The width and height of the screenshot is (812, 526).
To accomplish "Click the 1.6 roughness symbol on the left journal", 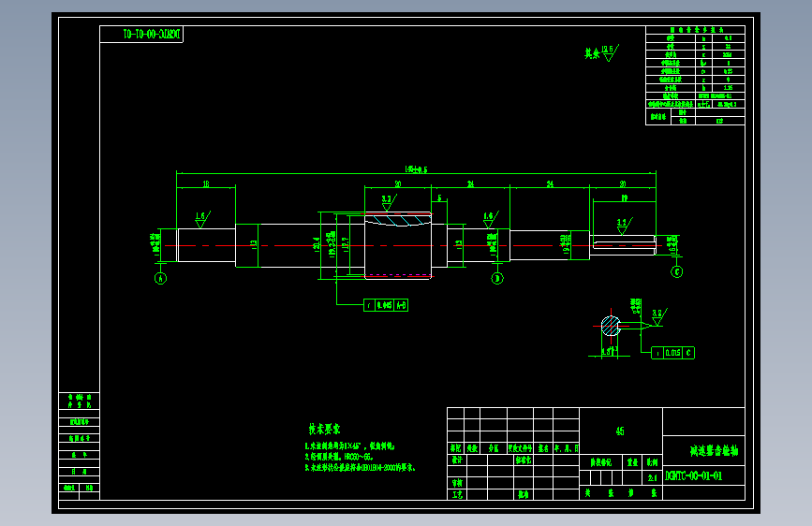I will (202, 220).
